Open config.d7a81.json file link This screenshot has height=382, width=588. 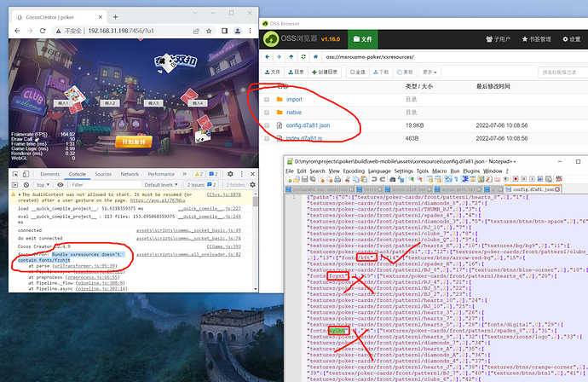click(308, 125)
